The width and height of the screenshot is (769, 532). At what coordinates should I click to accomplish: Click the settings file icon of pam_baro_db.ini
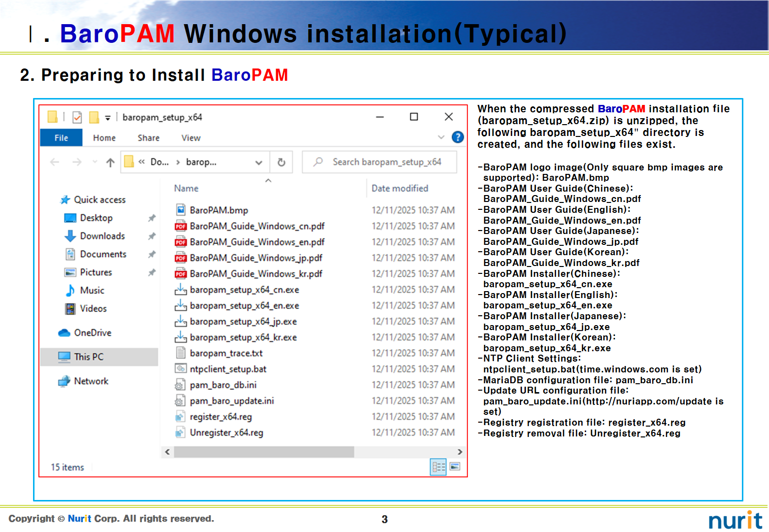pos(180,385)
